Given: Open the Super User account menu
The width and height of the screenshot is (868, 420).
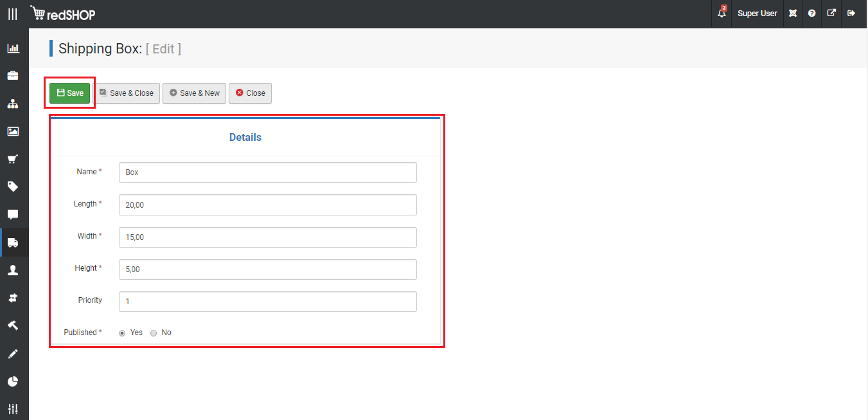Looking at the screenshot, I should [757, 14].
